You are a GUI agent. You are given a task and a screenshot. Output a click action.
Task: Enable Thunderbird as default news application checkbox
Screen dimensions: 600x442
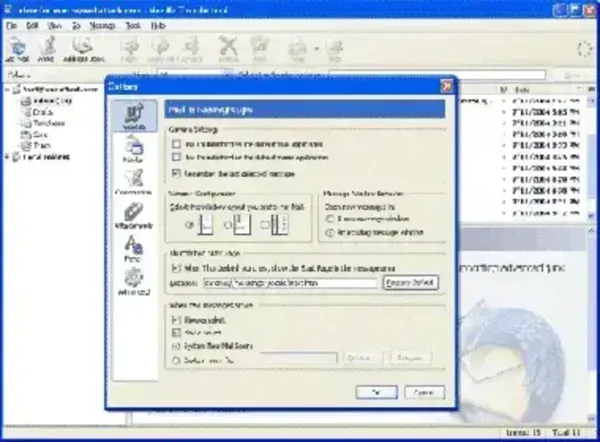pyautogui.click(x=176, y=157)
